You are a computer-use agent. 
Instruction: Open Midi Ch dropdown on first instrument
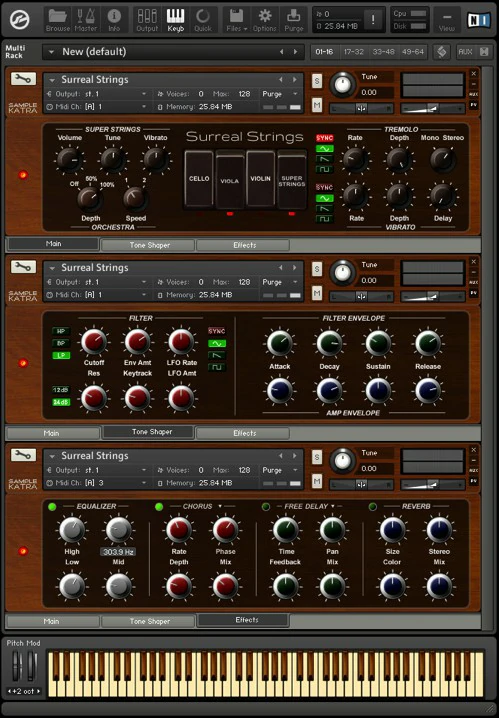click(144, 107)
